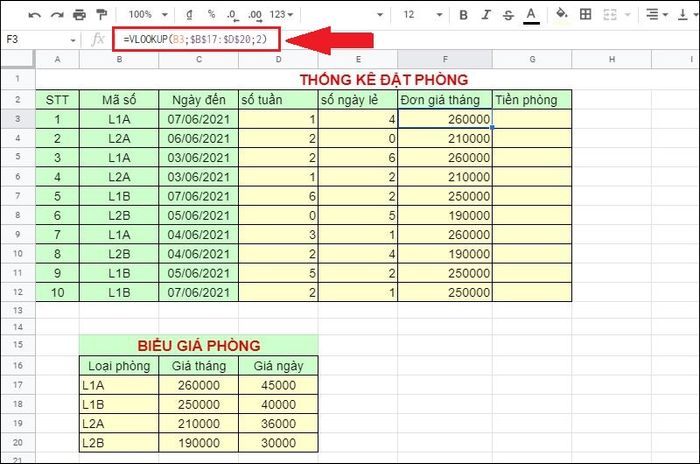Click the Undo icon
Viewport: 700px width, 464px height.
tap(34, 15)
